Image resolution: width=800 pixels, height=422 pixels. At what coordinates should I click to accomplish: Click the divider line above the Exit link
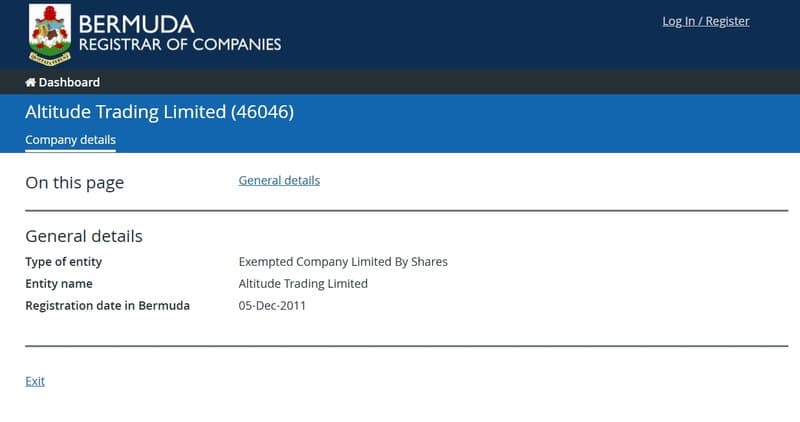[407, 346]
